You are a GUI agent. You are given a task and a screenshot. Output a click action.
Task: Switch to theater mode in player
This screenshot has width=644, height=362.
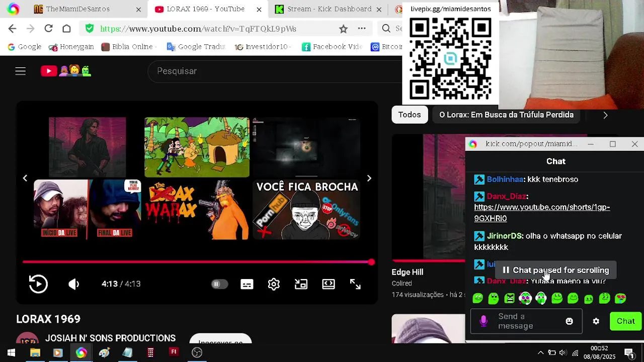(329, 284)
